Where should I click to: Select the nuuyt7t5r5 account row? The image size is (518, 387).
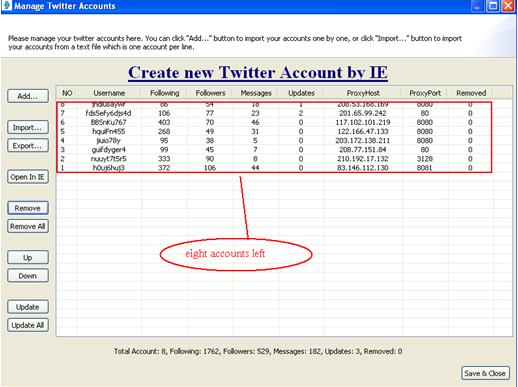[274, 159]
